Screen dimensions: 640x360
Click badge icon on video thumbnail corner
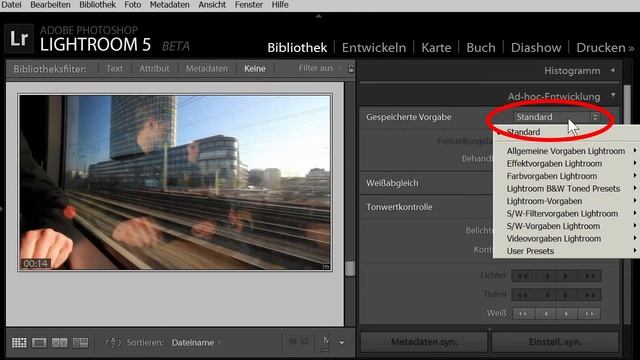pos(326,267)
